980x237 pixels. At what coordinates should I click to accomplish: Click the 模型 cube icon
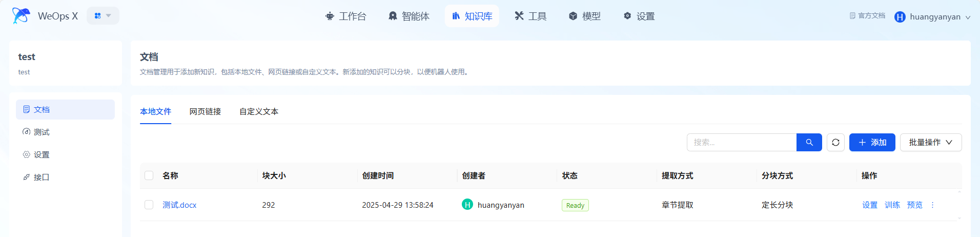[573, 16]
